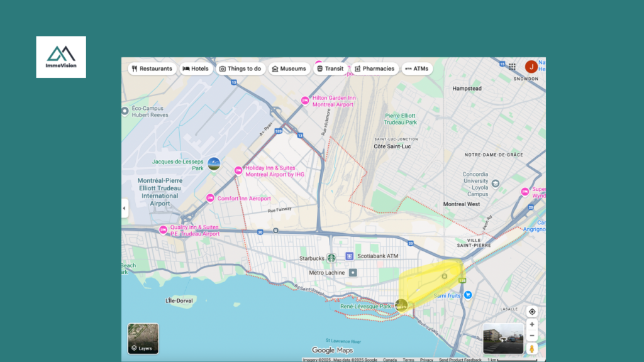Screen dimensions: 644x362
Task: Click the Starbucks pin on the map
Action: click(x=333, y=256)
